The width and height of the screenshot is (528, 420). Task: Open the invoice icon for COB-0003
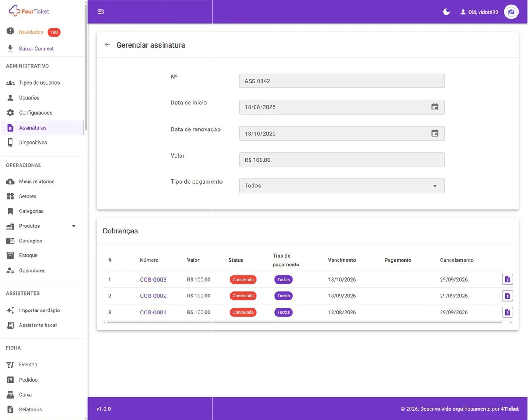507,279
